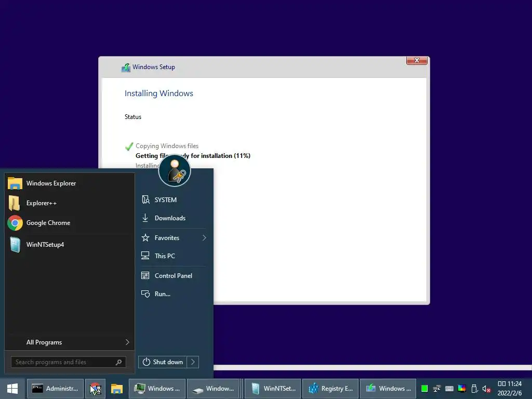This screenshot has width=532, height=399.
Task: Open File Explorer taskbar icon
Action: 117,389
